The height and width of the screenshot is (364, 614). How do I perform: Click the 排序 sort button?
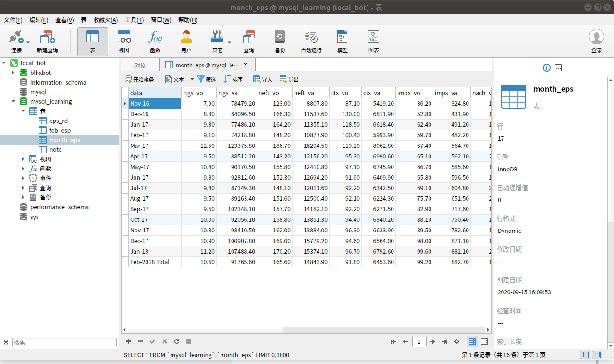(x=233, y=79)
